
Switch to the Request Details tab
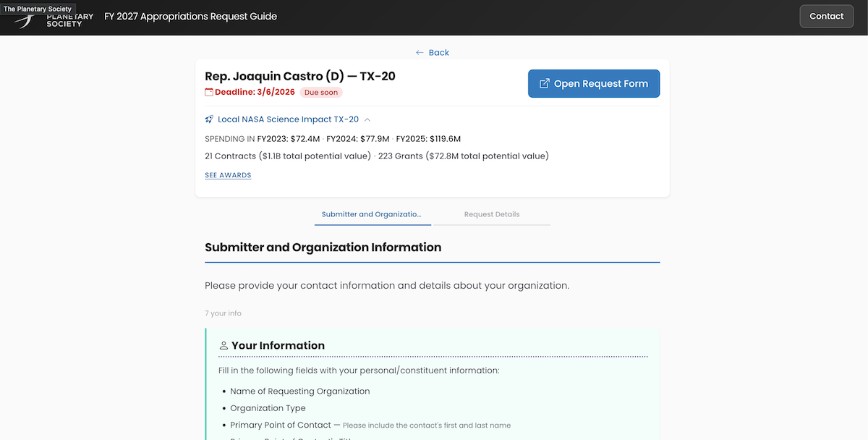(x=492, y=214)
